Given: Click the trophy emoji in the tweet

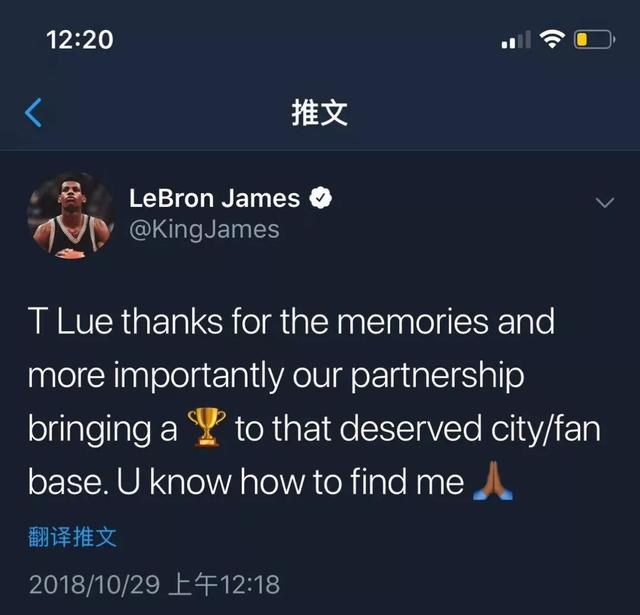Looking at the screenshot, I should [x=207, y=427].
